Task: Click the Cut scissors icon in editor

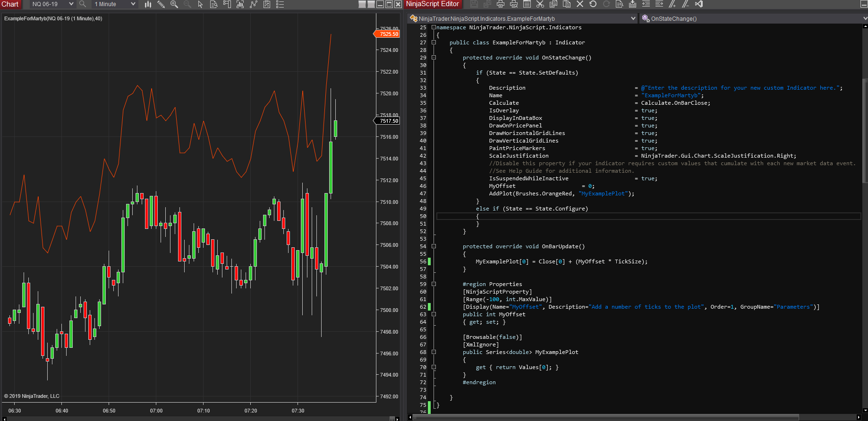Action: [540, 4]
